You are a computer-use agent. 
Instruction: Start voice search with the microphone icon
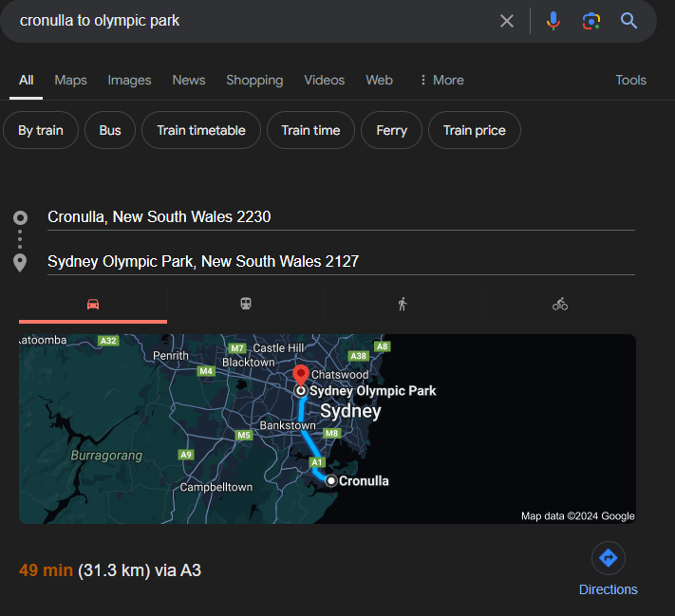553,21
